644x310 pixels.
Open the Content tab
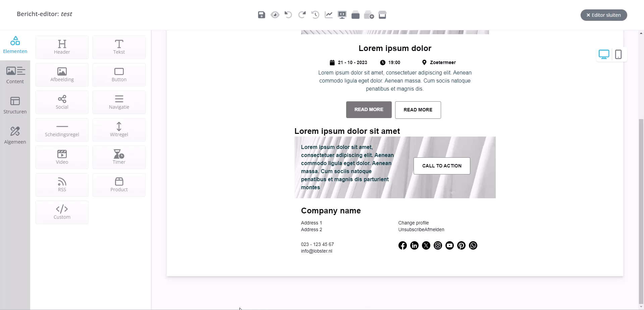tap(15, 75)
